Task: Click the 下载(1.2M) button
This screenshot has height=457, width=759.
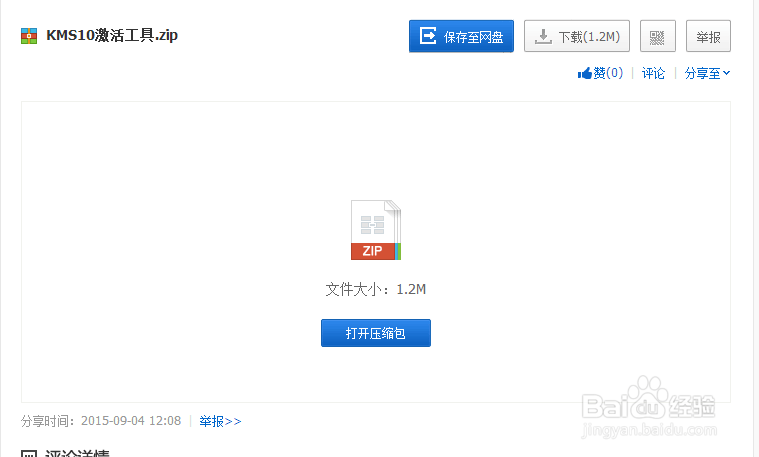Action: coord(577,36)
